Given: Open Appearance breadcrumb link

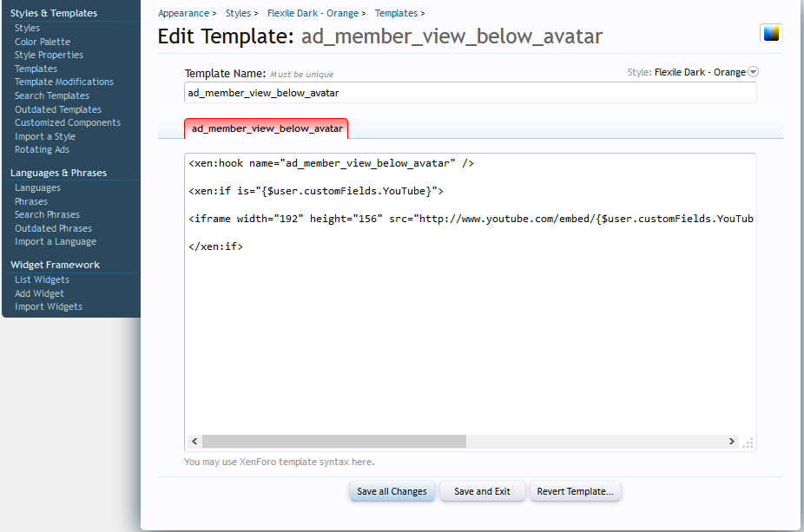Looking at the screenshot, I should [x=183, y=13].
